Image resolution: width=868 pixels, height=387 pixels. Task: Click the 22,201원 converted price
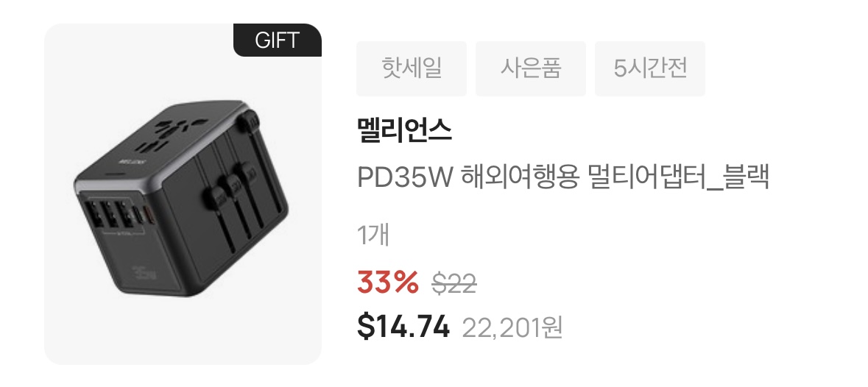[x=512, y=328]
